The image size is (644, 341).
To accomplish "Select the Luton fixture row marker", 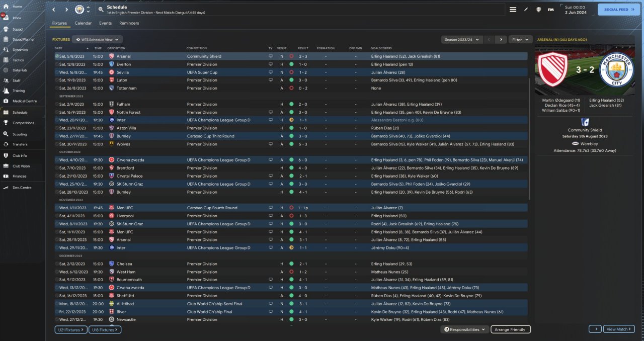I will coord(57,80).
